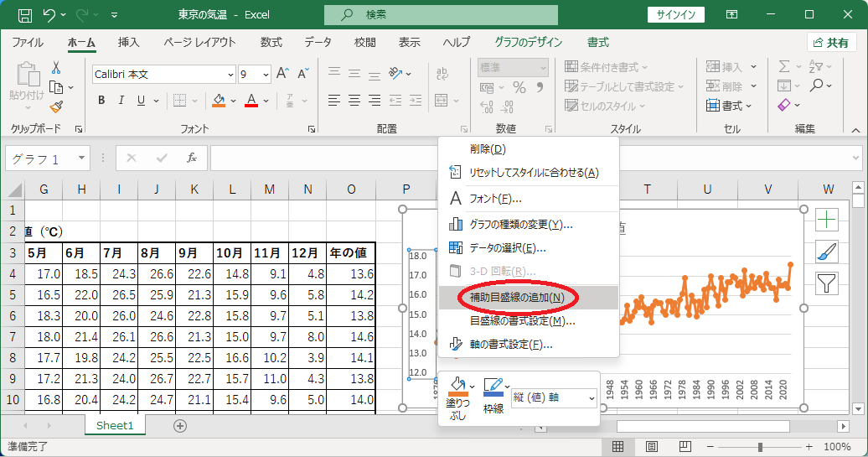The image size is (868, 457).
Task: Decrease font size with smaller A icon
Action: pyautogui.click(x=302, y=74)
